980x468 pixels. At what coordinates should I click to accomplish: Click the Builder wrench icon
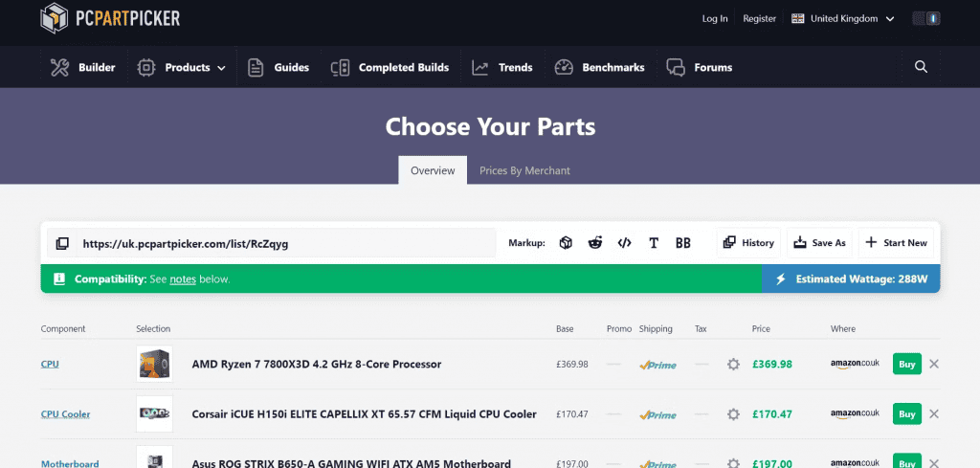[59, 68]
